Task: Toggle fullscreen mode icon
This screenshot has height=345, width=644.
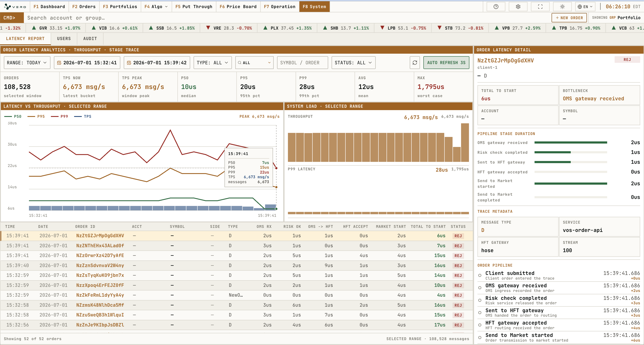Action: (540, 7)
